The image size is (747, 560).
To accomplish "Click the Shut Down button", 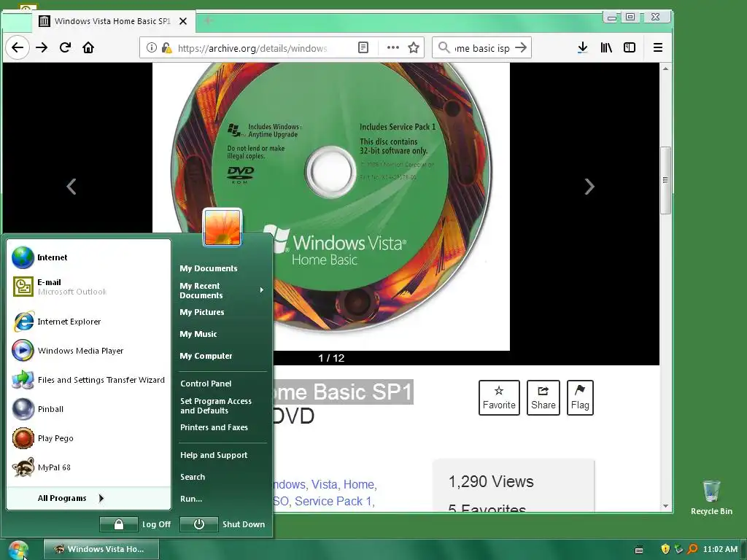I will [223, 524].
